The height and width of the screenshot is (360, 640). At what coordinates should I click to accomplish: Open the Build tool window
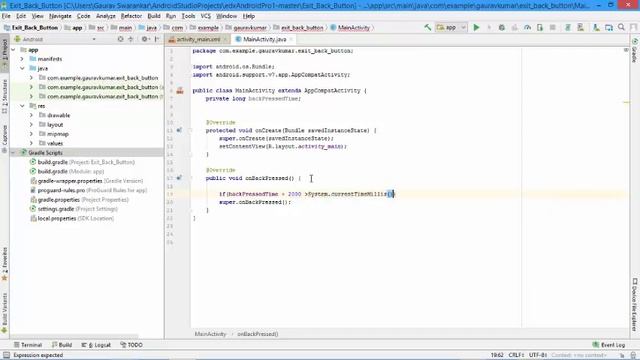pyautogui.click(x=62, y=345)
